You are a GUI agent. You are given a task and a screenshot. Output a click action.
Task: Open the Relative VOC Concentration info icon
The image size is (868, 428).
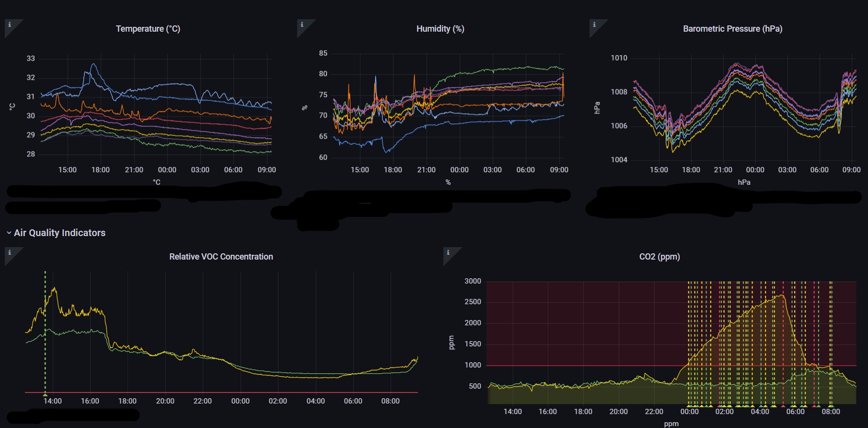[x=10, y=252]
